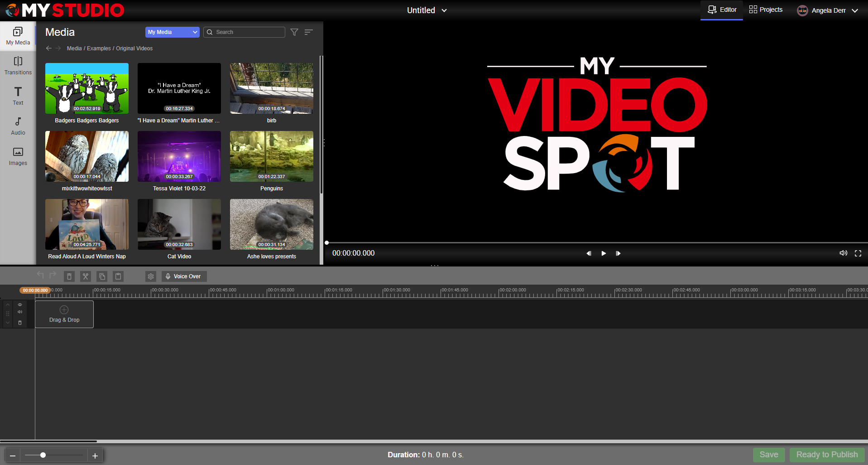Open the Transitions panel in sidebar
The image size is (868, 465).
[x=18, y=66]
